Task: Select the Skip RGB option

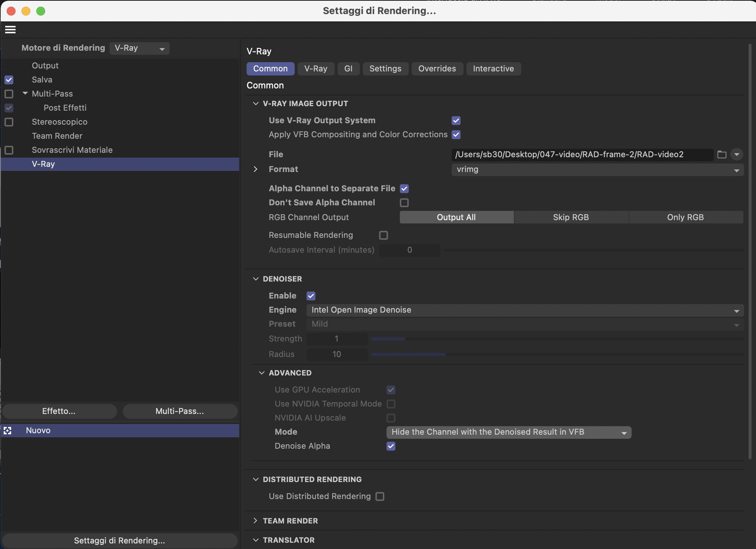Action: tap(571, 218)
